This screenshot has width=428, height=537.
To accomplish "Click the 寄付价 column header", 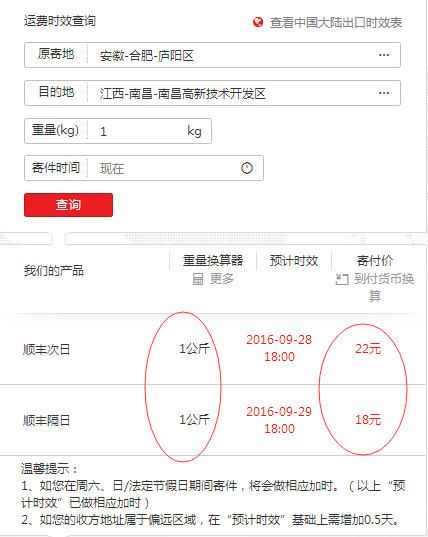I will pyautogui.click(x=375, y=261).
